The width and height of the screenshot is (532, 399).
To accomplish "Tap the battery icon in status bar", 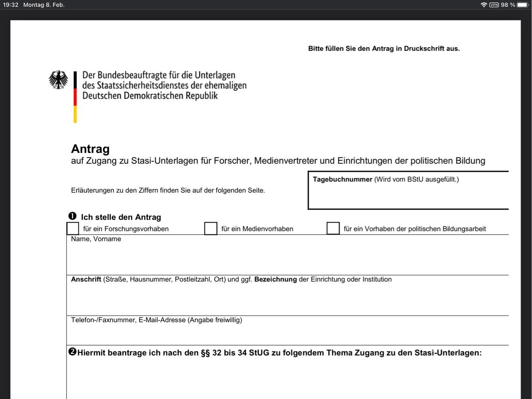I will (522, 5).
